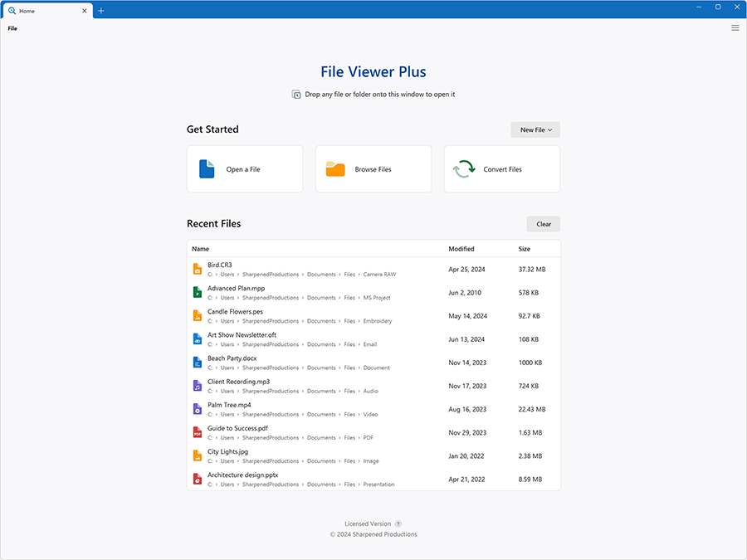Image resolution: width=747 pixels, height=560 pixels.
Task: Open Palm Tree.mp4 file name
Action: click(x=229, y=405)
